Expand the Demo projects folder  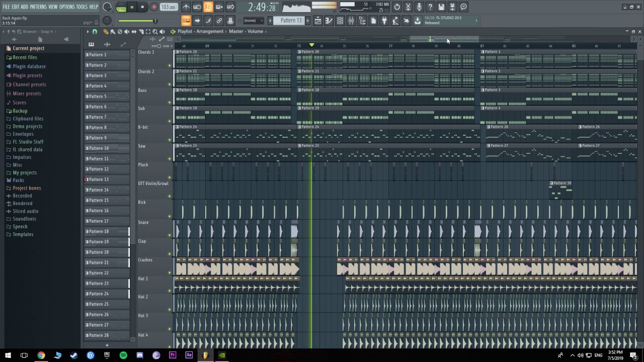pyautogui.click(x=27, y=126)
